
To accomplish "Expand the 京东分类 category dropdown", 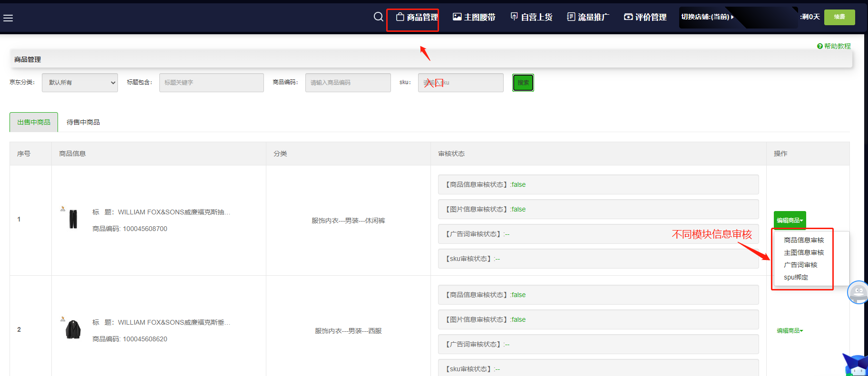I will coord(80,83).
